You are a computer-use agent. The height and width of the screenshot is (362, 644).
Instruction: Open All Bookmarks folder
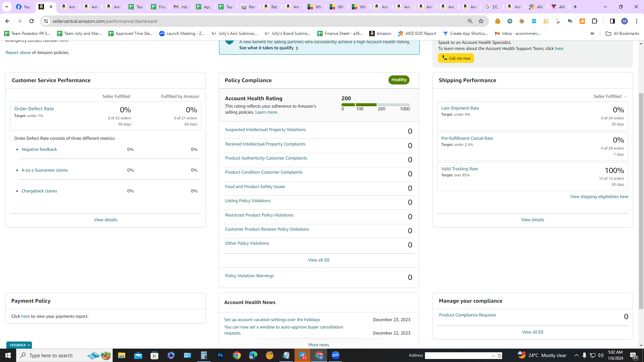(623, 34)
